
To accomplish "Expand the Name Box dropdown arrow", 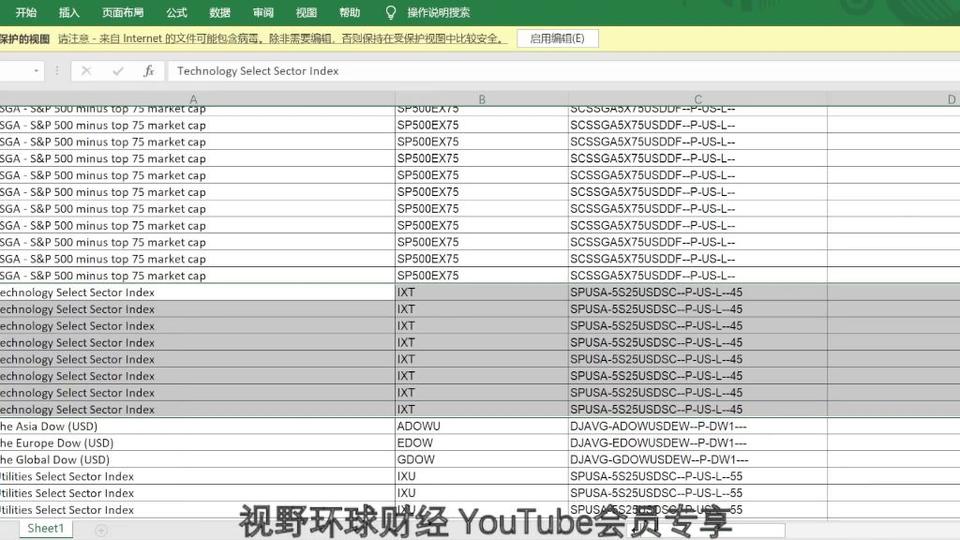I will click(x=36, y=71).
